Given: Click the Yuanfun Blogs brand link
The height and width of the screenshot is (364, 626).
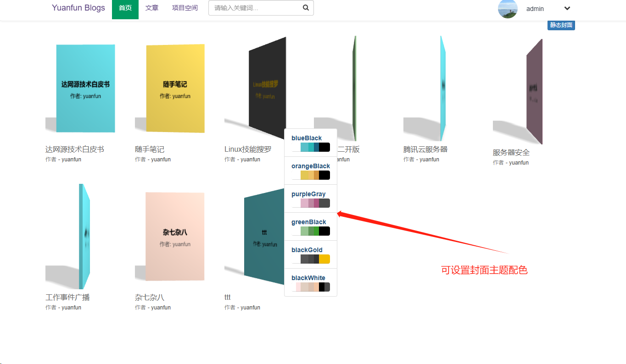Looking at the screenshot, I should tap(78, 8).
